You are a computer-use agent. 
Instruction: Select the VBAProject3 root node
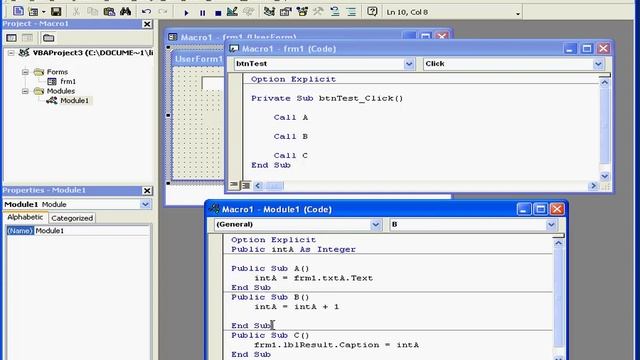point(93,53)
